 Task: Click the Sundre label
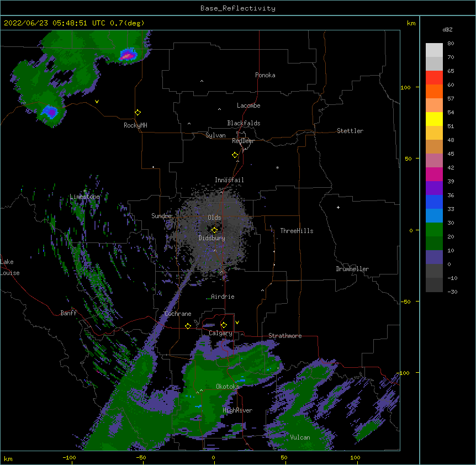[161, 216]
